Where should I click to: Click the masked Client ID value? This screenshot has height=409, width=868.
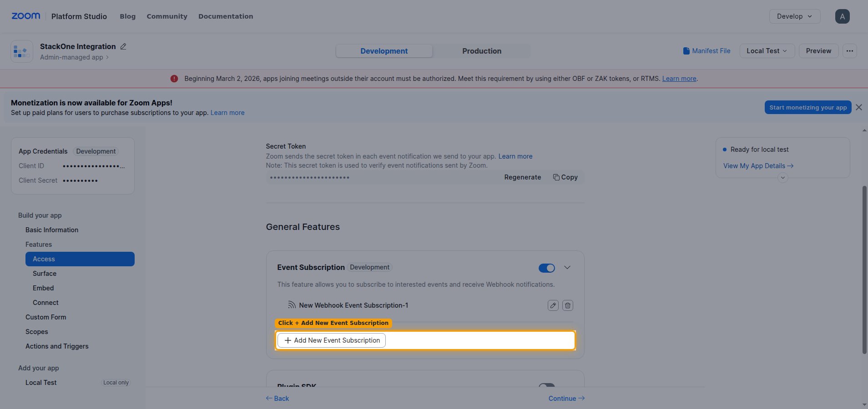[x=94, y=166]
